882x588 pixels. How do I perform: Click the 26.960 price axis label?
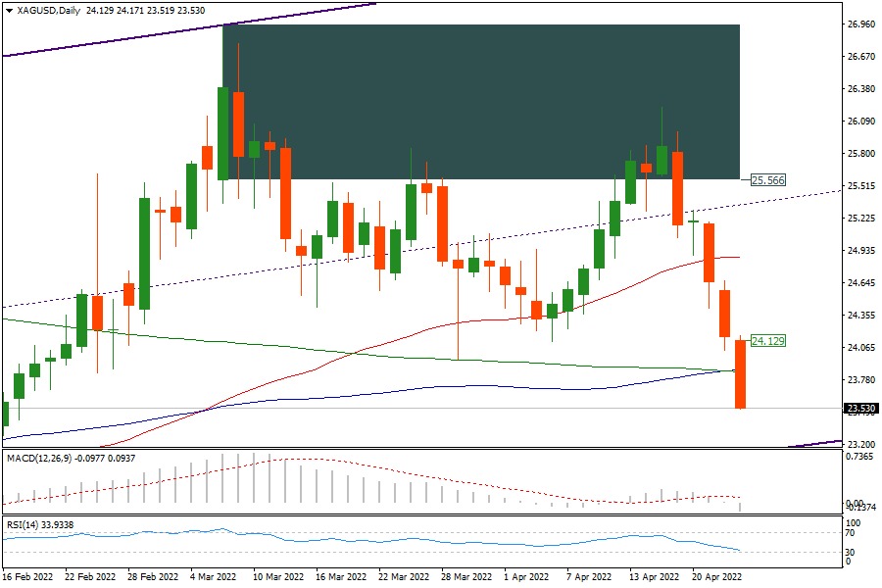(x=861, y=24)
